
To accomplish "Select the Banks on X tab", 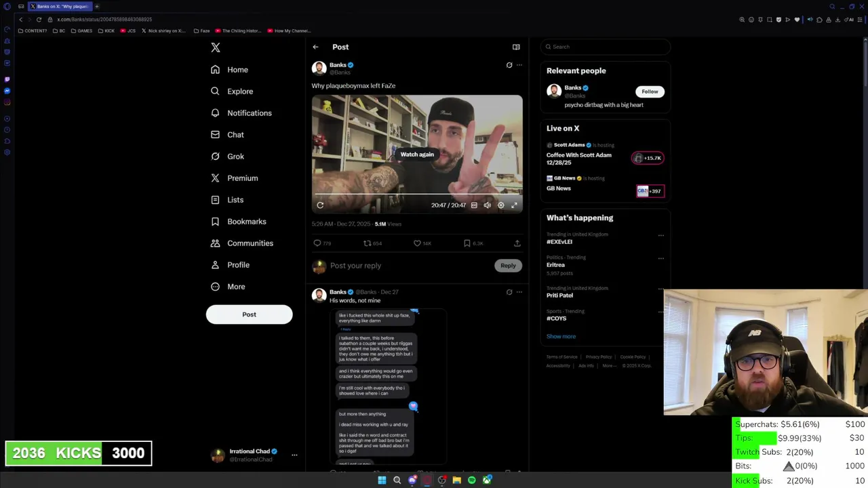I will point(60,6).
